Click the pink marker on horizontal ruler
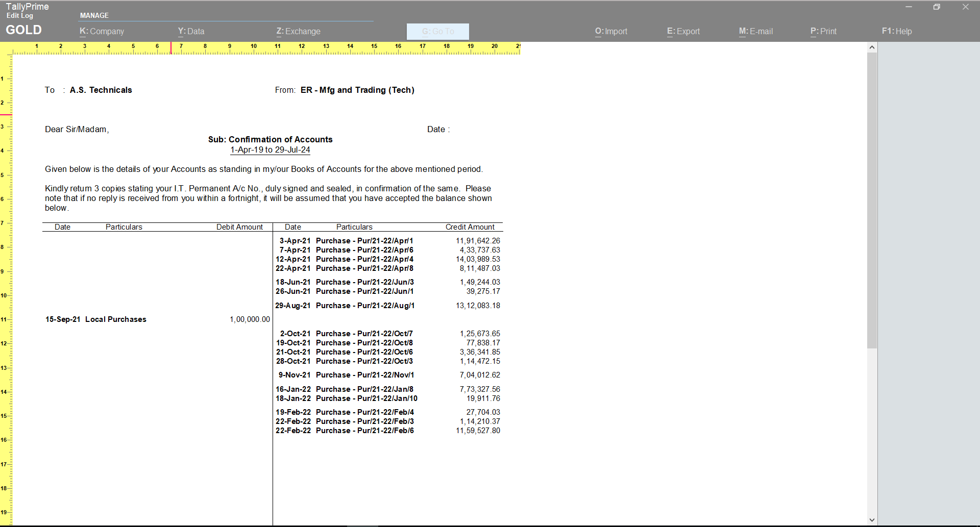Screen dimensions: 980x527 pos(171,48)
